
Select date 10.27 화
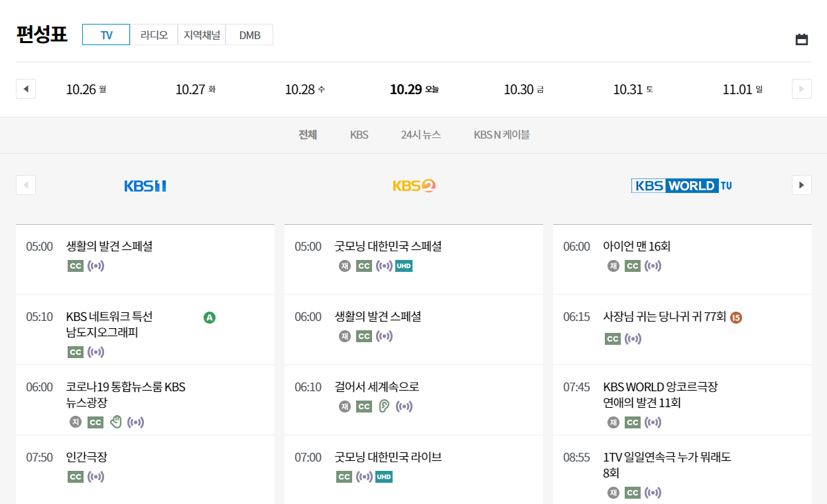(196, 89)
